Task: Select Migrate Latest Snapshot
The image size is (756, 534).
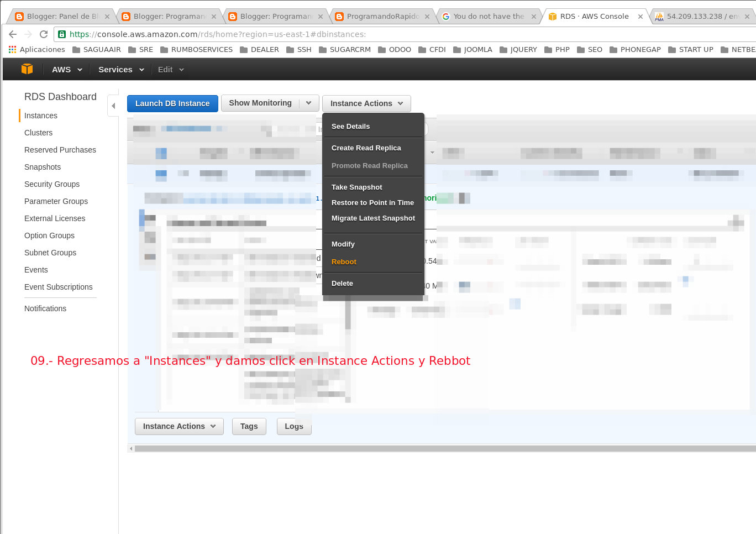Action: tap(373, 218)
